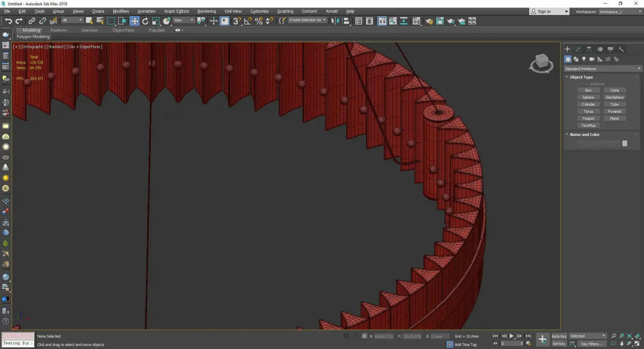
Task: Click the Play Animation button
Action: click(x=512, y=336)
